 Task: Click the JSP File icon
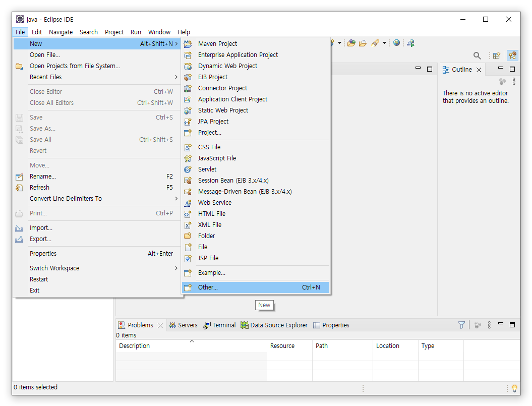point(188,258)
